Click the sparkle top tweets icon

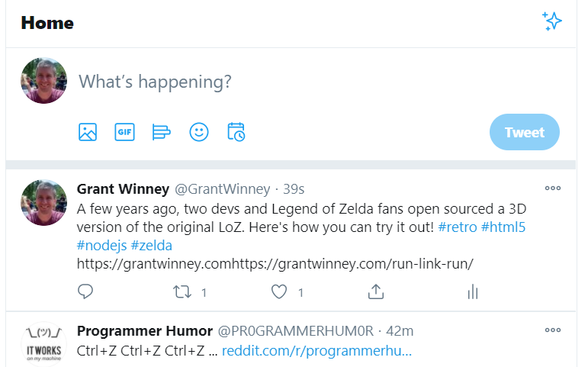click(x=551, y=21)
